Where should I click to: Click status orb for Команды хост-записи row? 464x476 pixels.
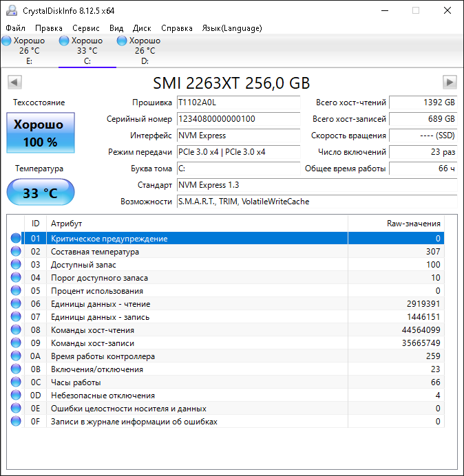16,343
